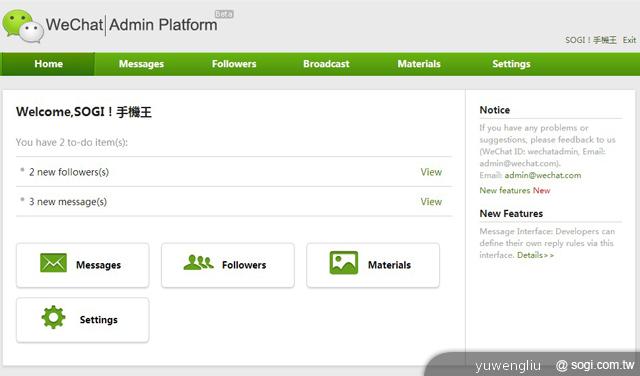Click the New Features heading
The height and width of the screenshot is (376, 640).
coord(511,214)
